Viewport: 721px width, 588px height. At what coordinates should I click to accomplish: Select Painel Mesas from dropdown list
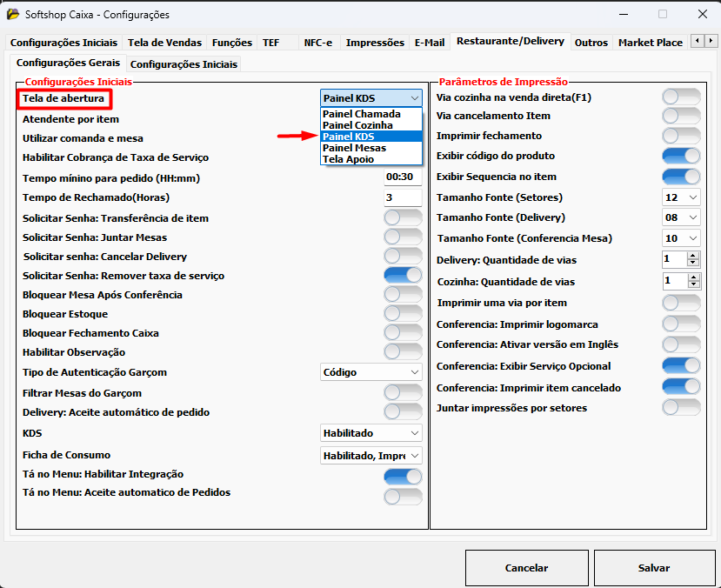[x=354, y=148]
